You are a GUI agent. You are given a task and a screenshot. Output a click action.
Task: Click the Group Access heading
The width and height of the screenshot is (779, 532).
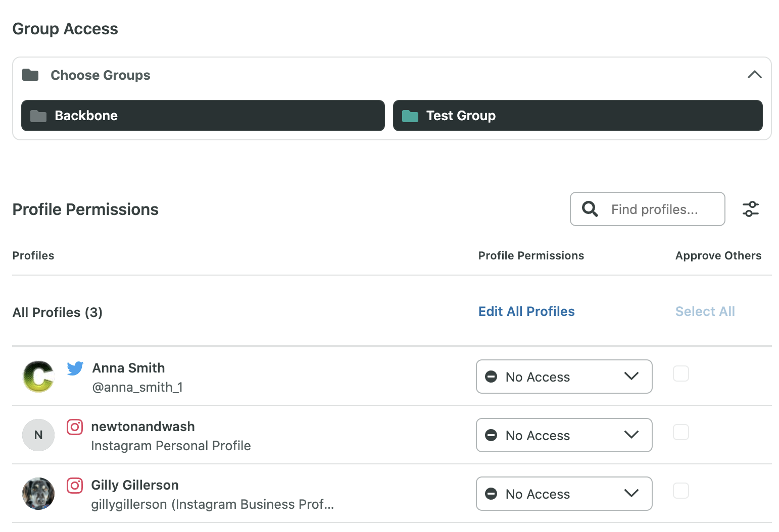point(65,29)
